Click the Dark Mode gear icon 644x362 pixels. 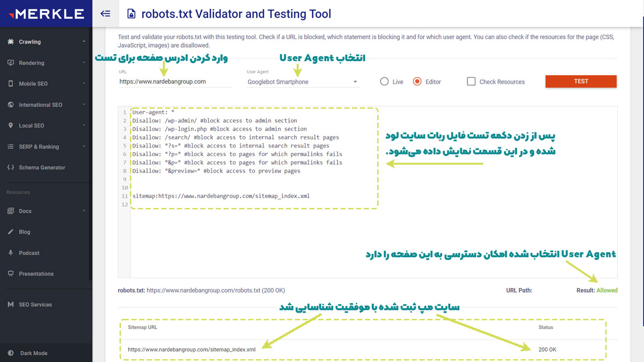pyautogui.click(x=11, y=353)
